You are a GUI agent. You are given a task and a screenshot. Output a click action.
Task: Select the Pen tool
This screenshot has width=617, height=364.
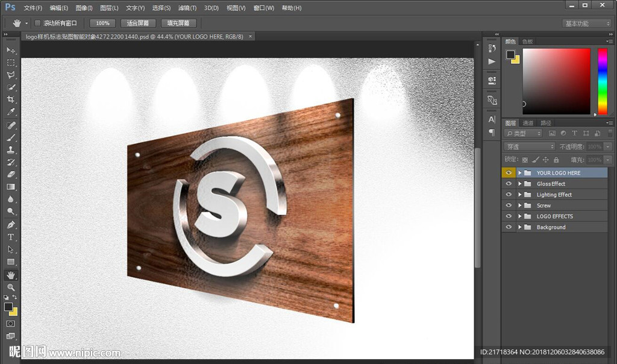pos(11,225)
